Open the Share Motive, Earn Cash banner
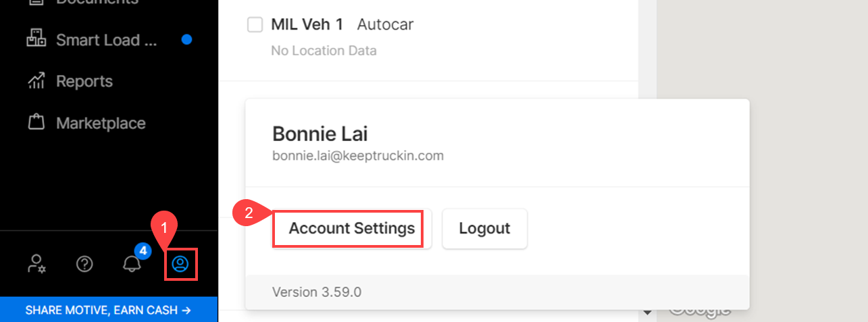The height and width of the screenshot is (322, 868). [x=109, y=310]
